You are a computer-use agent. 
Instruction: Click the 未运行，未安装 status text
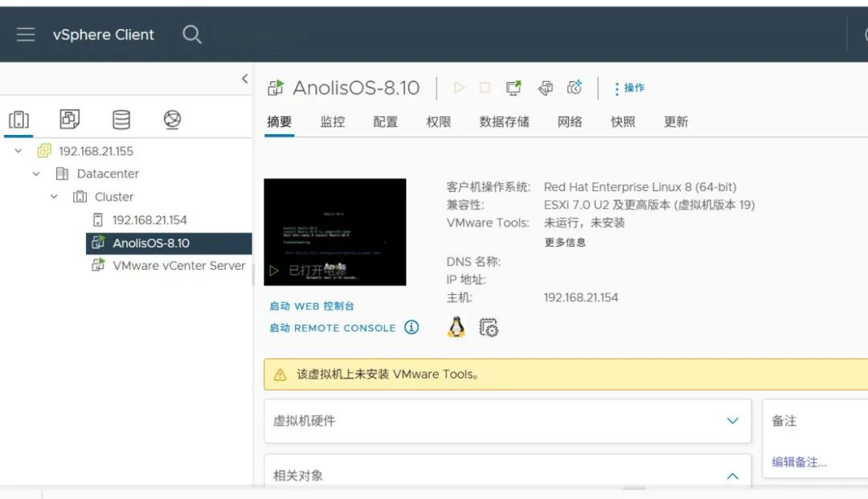click(x=584, y=223)
